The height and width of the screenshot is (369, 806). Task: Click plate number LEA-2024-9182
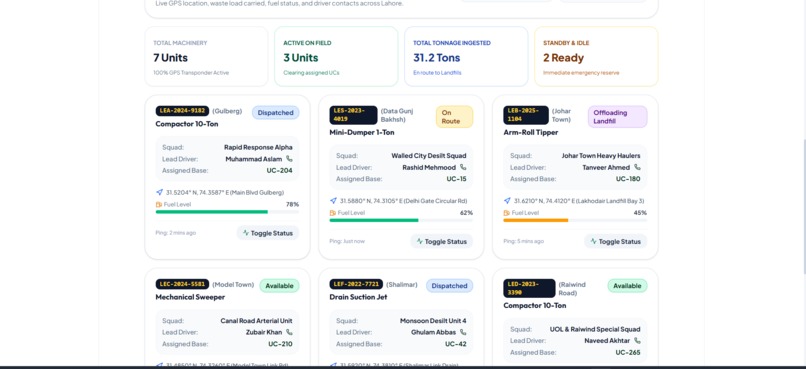pos(182,110)
